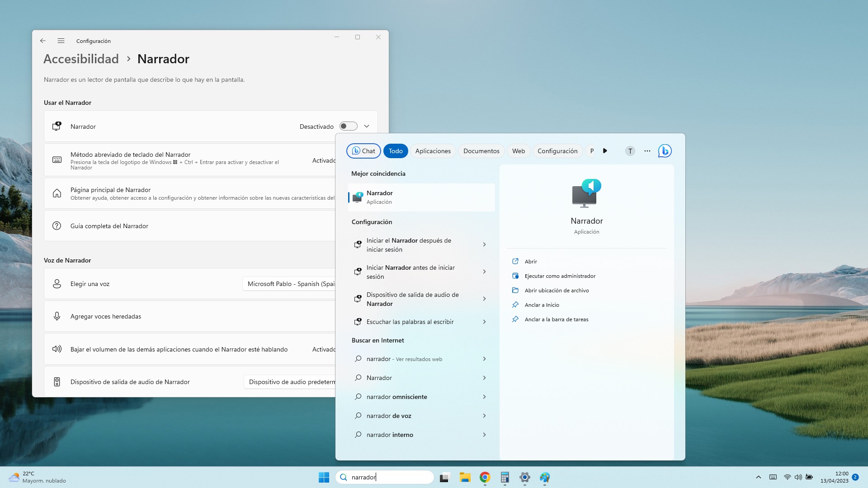868x488 pixels.
Task: Click Ejecutar como administrador
Action: point(560,276)
